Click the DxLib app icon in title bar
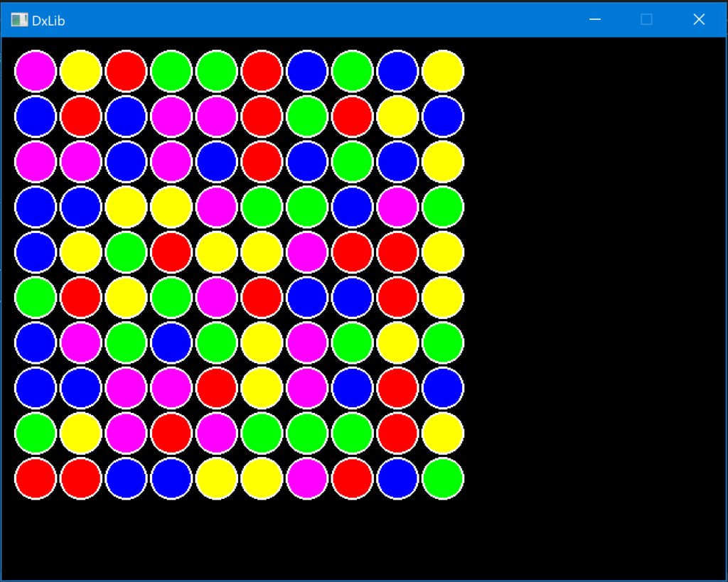The width and height of the screenshot is (728, 582). click(x=19, y=20)
